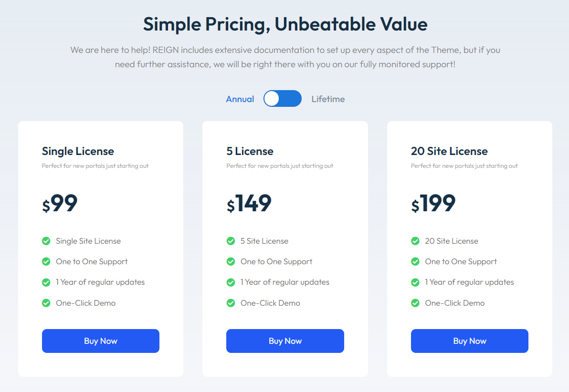Click Buy Now under Single License
The width and height of the screenshot is (569, 392).
[100, 340]
